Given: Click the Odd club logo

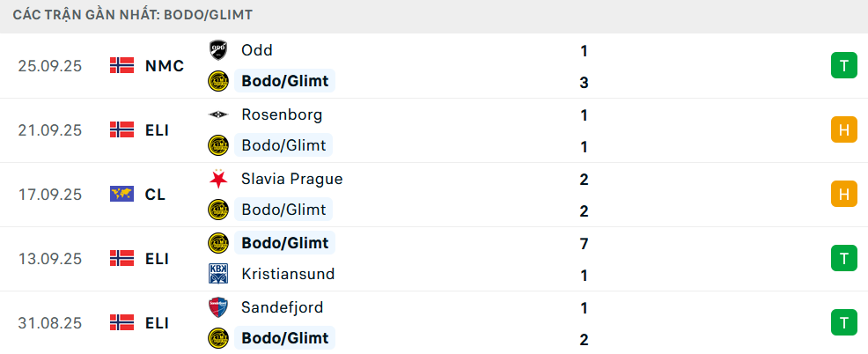Looking at the screenshot, I should [217, 50].
